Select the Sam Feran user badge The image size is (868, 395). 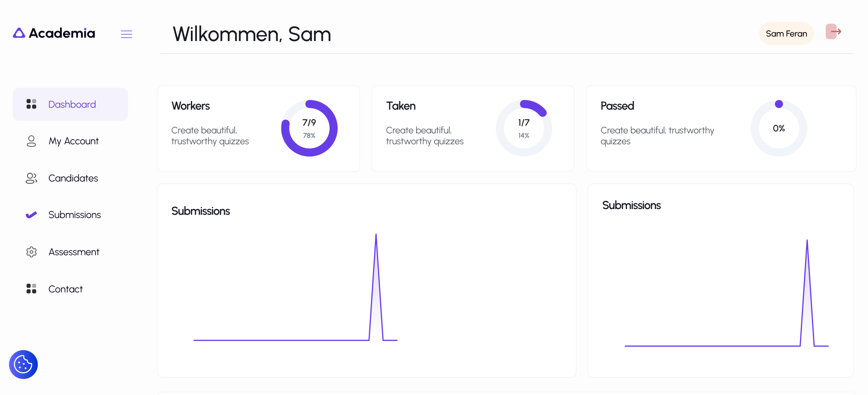pyautogui.click(x=786, y=34)
